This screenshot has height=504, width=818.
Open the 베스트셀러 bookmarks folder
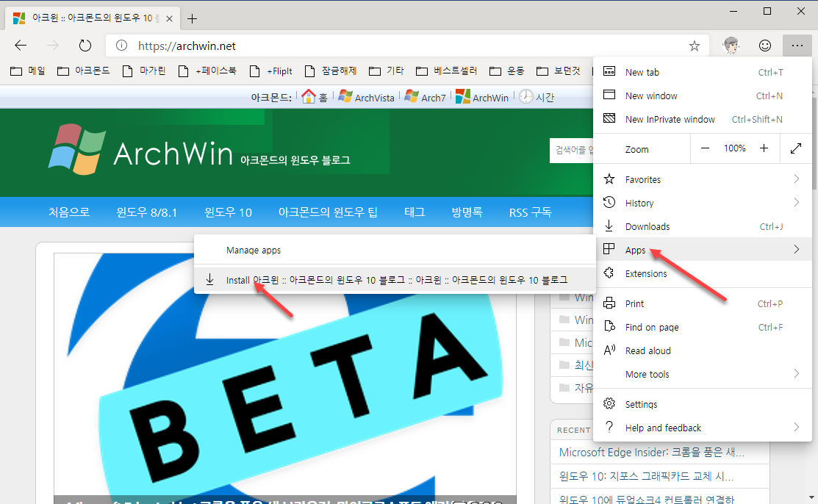[447, 71]
